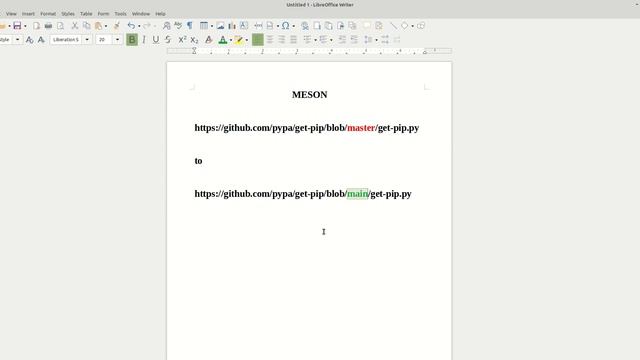The image size is (640, 360).
Task: Open the ordered list dropdown
Action: (331, 40)
